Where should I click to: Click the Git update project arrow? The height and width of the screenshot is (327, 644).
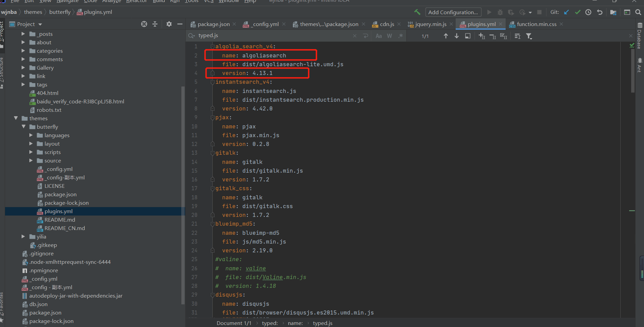[566, 12]
